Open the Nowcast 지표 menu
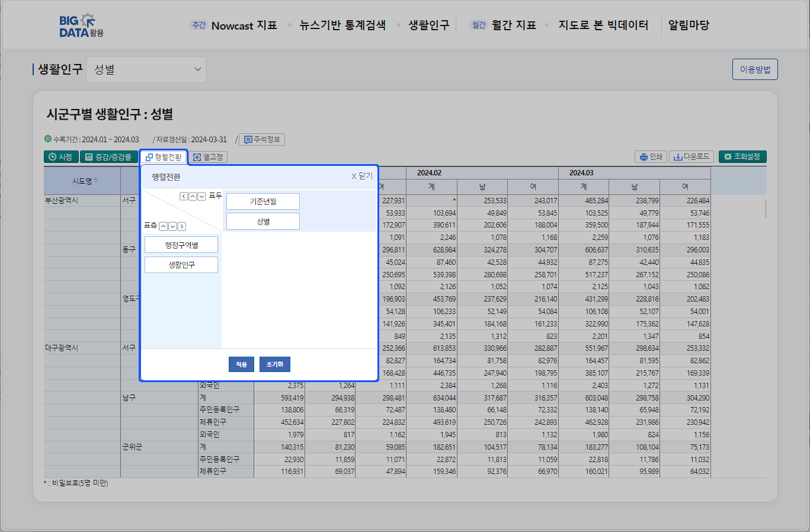The height and width of the screenshot is (532, 810). tap(244, 25)
